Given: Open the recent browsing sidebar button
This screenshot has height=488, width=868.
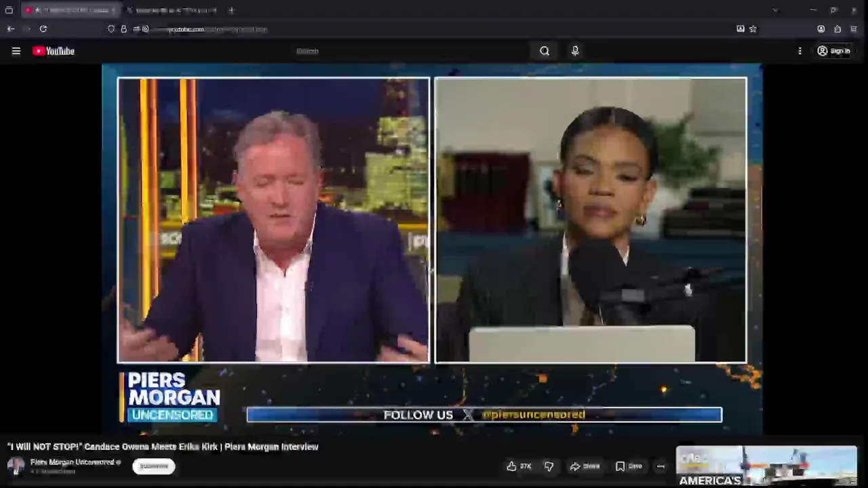Looking at the screenshot, I should tap(9, 10).
